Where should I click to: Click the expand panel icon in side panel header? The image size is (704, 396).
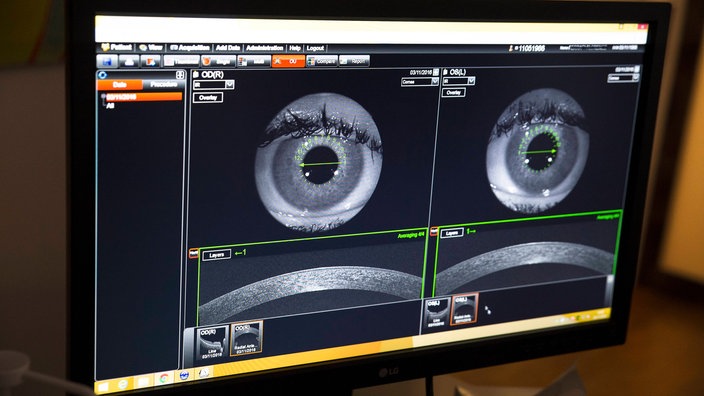tap(180, 75)
